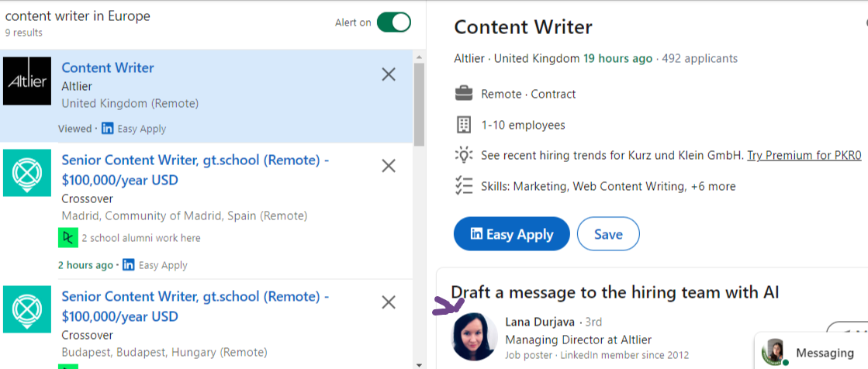Image resolution: width=868 pixels, height=369 pixels.
Task: Click Crossover logo on Madrid listing
Action: (x=27, y=173)
